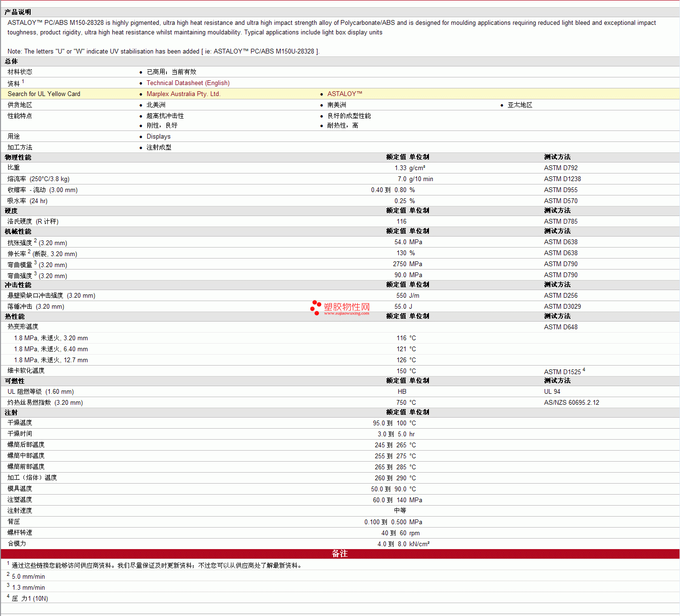Select the 悬壁梁缺口冲击强度 (3.20 mm) label
Viewport: 680px width, 616px height.
point(51,296)
